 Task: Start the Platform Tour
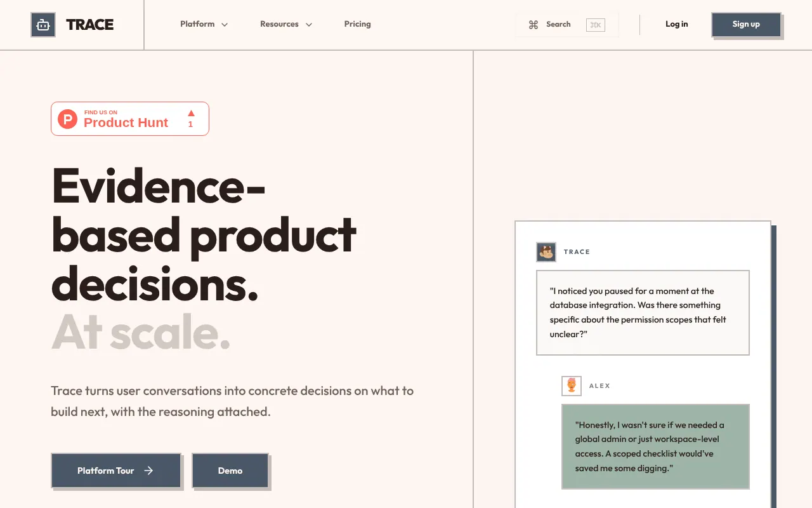pos(116,471)
